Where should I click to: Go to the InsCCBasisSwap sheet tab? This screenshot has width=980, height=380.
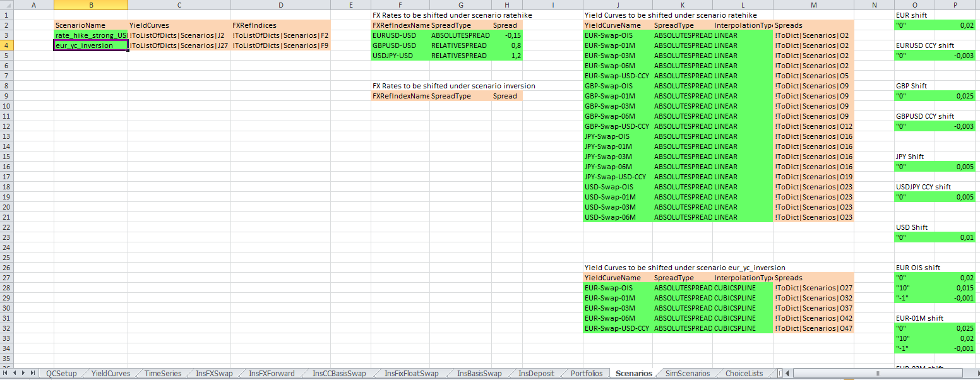point(338,374)
